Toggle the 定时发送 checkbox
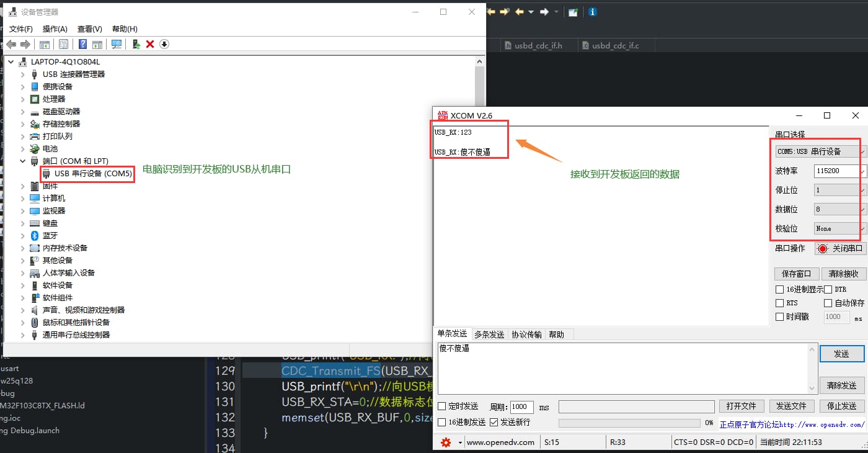This screenshot has height=453, width=868. pyautogui.click(x=442, y=406)
